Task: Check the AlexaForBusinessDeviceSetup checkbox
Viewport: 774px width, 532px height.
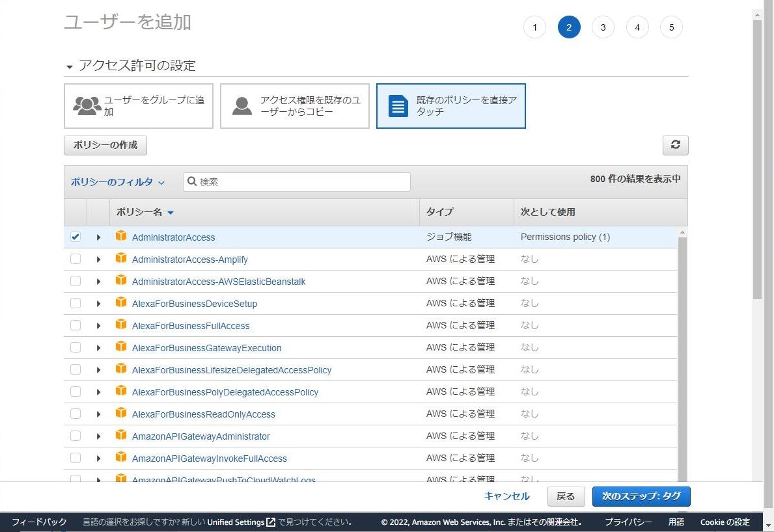Action: [x=76, y=303]
